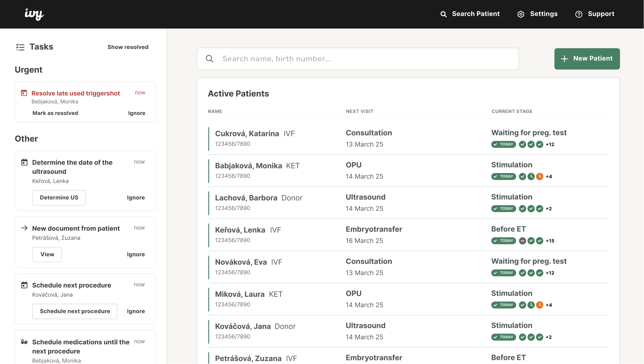Image resolution: width=644 pixels, height=364 pixels.
Task: Click the Tasks checklist icon
Action: [x=20, y=47]
